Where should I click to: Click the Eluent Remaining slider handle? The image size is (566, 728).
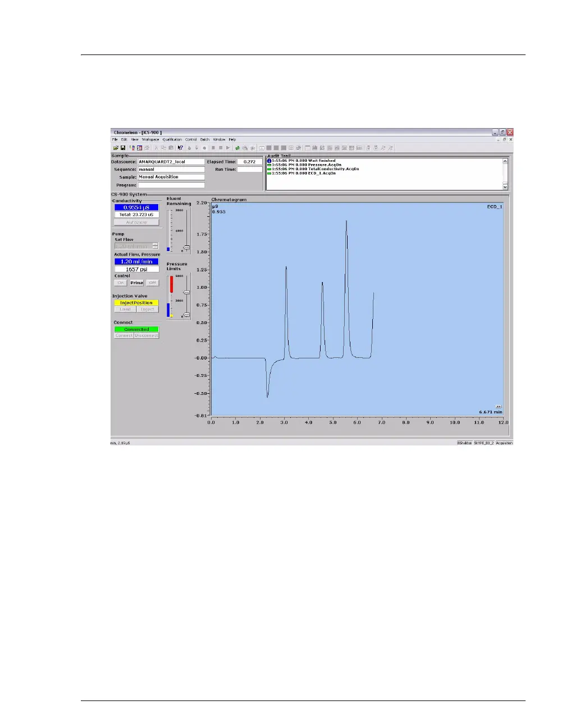pyautogui.click(x=186, y=248)
